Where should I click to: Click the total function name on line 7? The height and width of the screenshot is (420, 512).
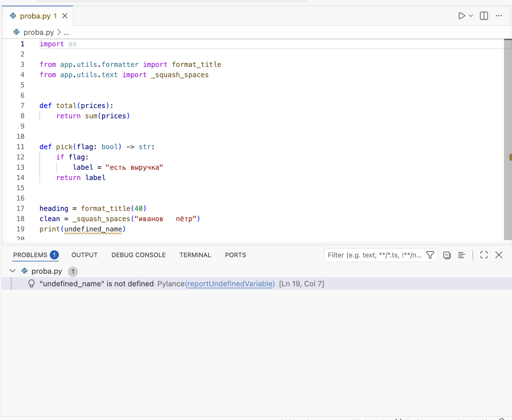[66, 105]
